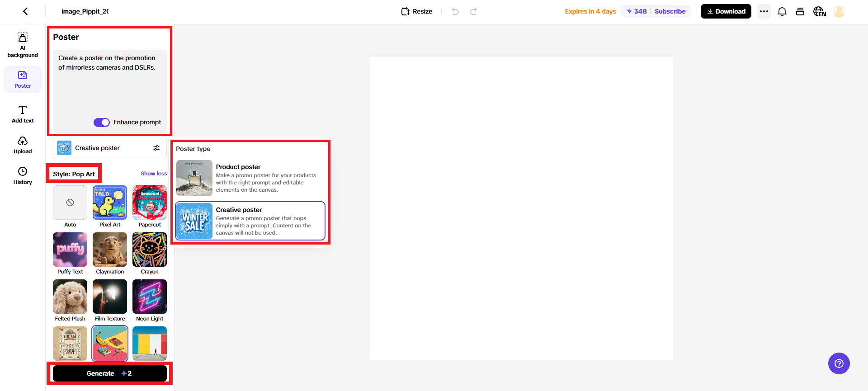The height and width of the screenshot is (391, 868).
Task: Change language with the globe icon
Action: (x=819, y=11)
